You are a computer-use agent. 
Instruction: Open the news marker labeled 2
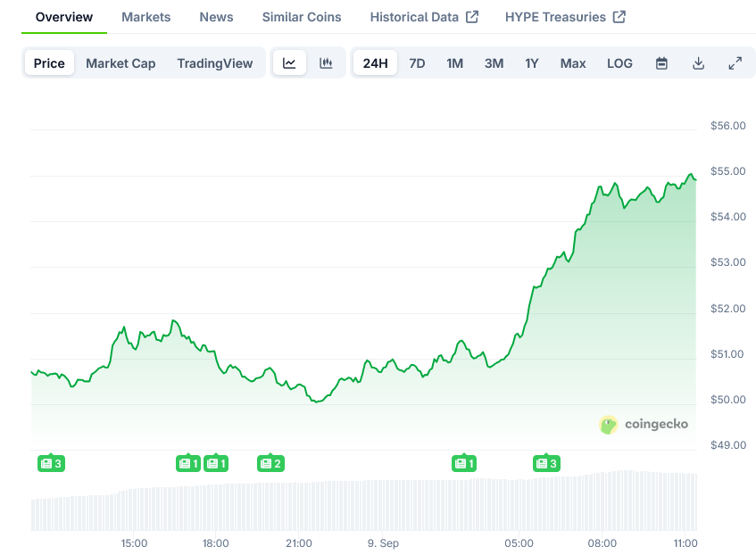coord(270,463)
